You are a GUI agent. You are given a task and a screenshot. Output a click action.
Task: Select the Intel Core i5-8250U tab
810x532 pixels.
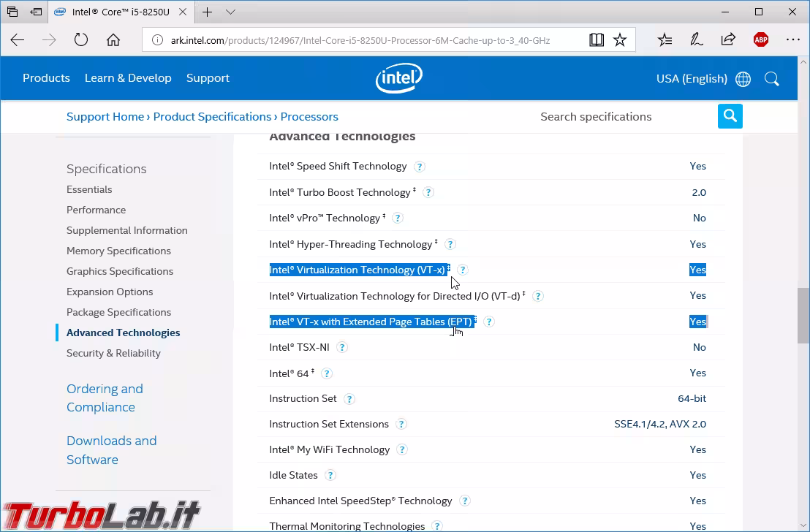point(117,12)
